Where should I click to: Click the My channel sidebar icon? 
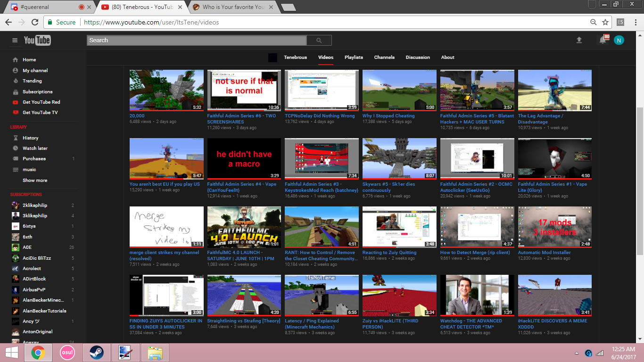coord(16,71)
